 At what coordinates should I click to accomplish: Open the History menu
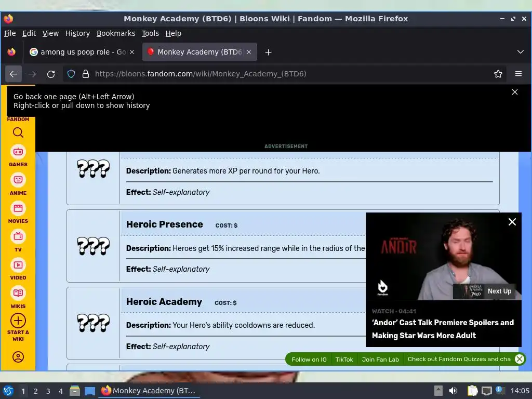point(77,33)
